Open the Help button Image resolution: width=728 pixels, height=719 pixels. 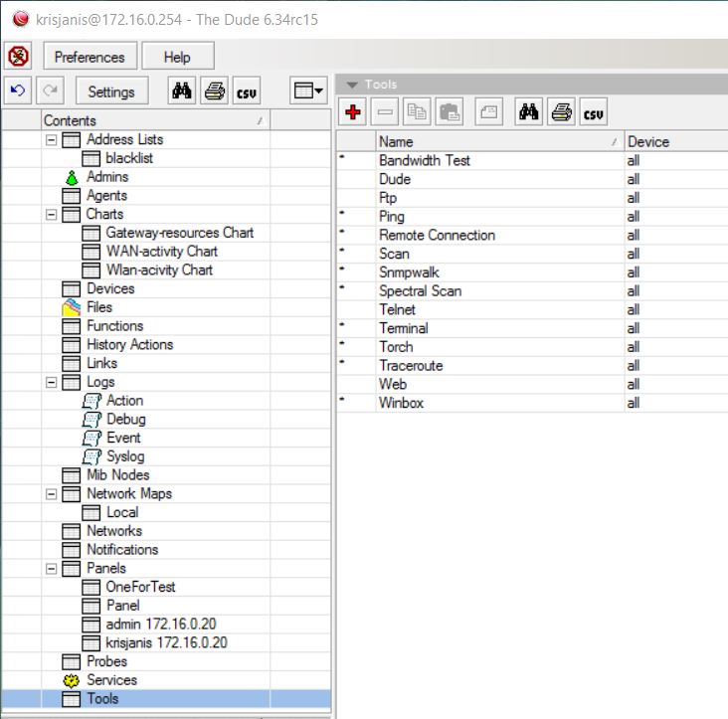tap(177, 57)
